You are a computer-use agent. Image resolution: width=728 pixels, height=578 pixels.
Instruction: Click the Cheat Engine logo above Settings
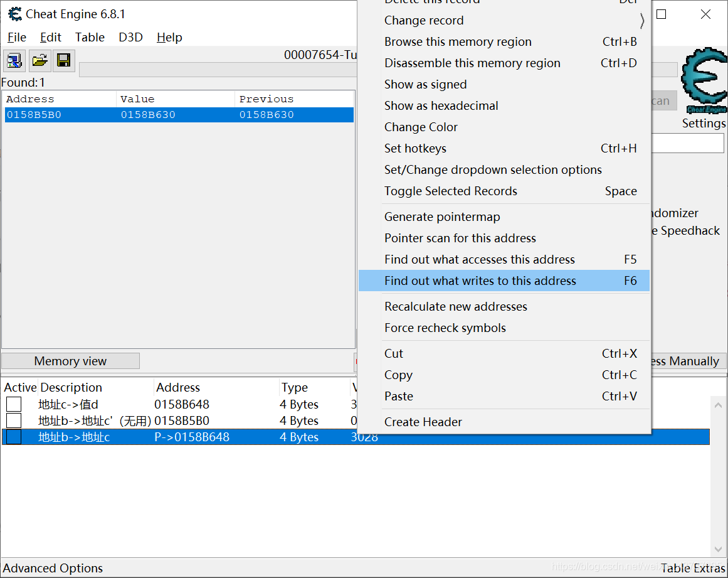pos(704,80)
